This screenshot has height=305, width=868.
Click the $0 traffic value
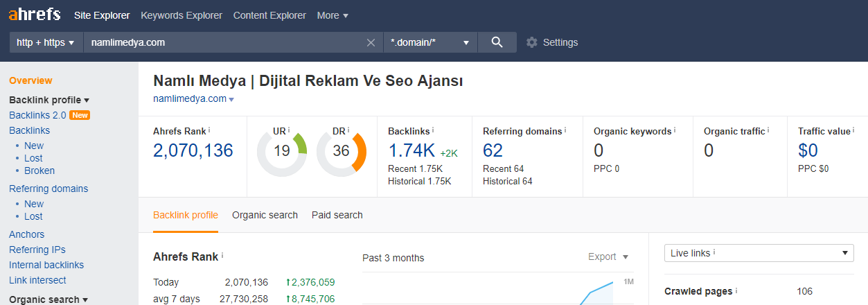(x=808, y=150)
